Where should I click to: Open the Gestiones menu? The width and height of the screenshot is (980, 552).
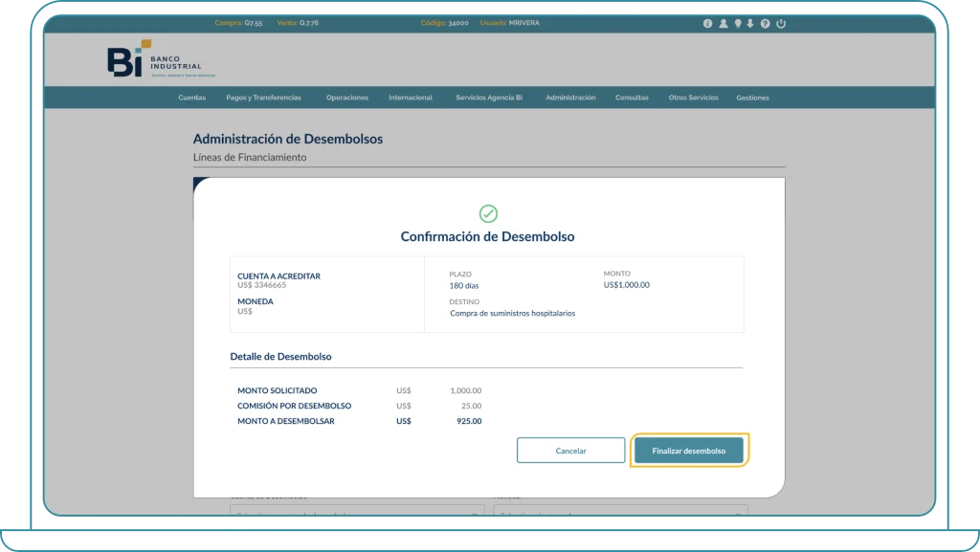[x=752, y=98]
